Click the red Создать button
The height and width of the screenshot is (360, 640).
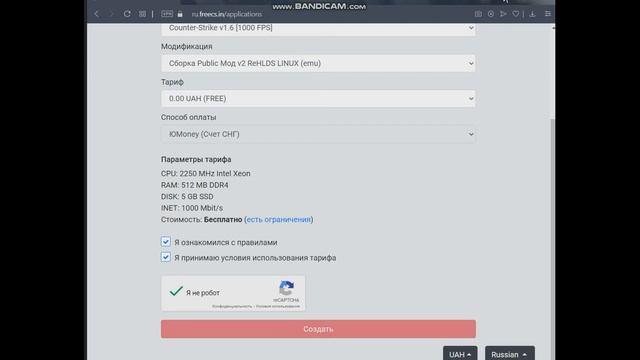click(x=318, y=329)
